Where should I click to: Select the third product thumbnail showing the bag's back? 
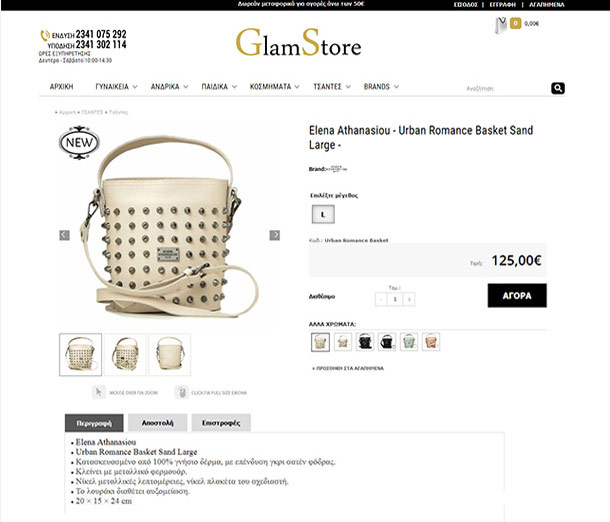click(x=170, y=354)
